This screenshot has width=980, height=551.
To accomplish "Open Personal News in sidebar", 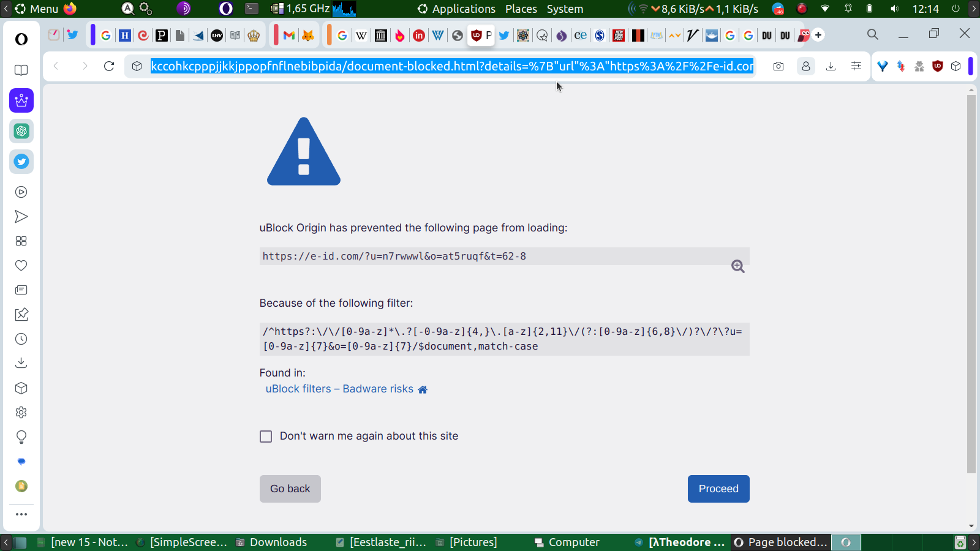I will (21, 290).
